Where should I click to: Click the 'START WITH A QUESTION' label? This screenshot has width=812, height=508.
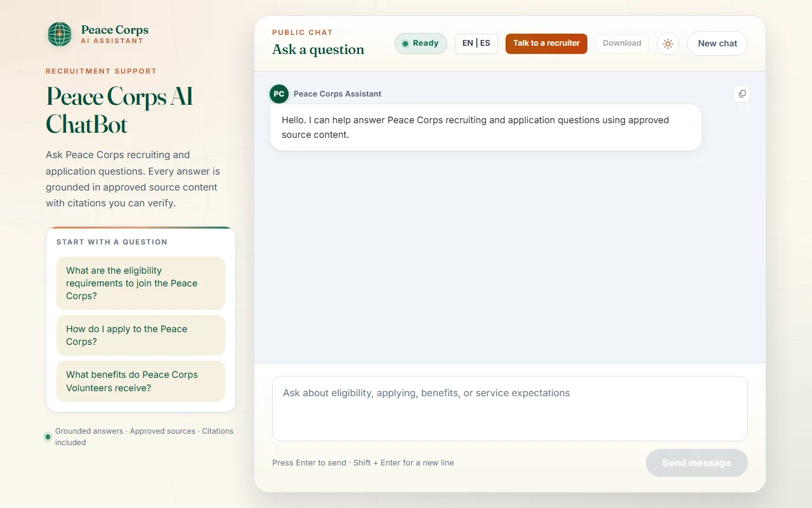(x=112, y=242)
